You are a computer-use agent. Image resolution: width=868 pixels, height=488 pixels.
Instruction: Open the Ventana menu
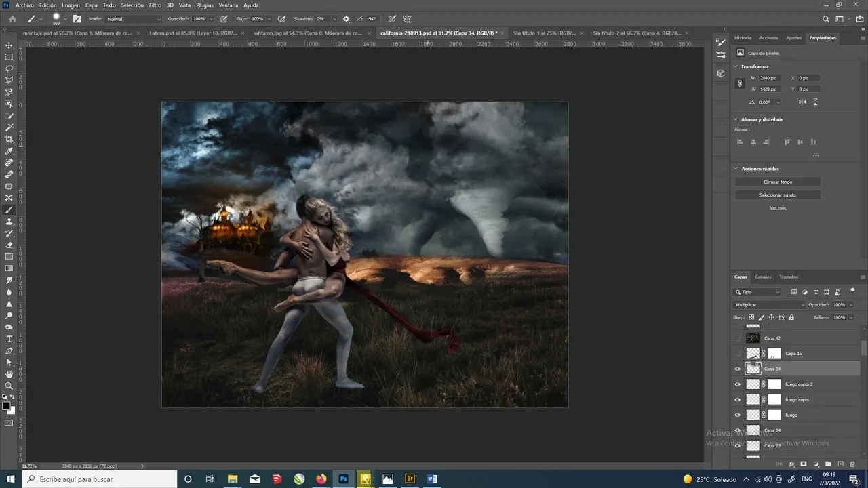tap(229, 5)
